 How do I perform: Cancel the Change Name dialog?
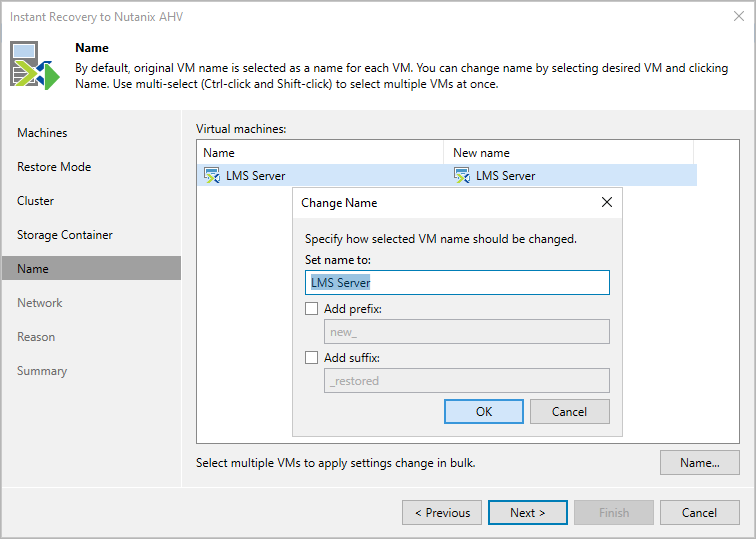(569, 412)
